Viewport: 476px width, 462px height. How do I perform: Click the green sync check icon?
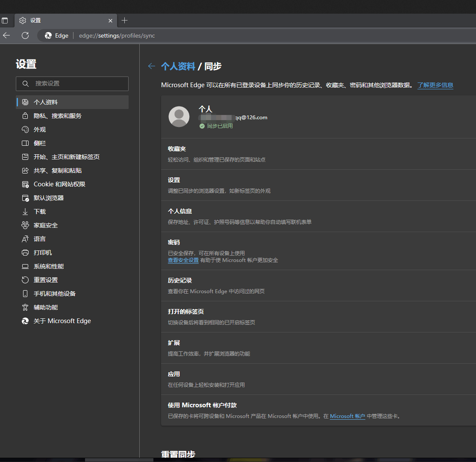[x=202, y=126]
